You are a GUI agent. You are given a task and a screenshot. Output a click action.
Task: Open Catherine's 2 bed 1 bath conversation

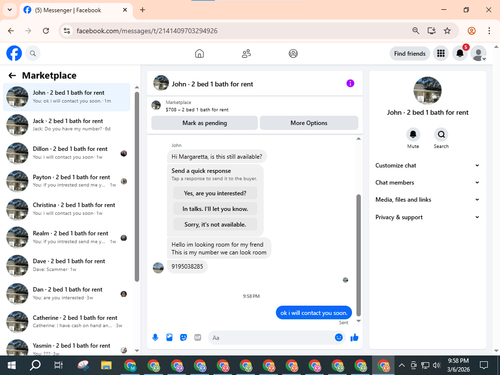(67, 322)
